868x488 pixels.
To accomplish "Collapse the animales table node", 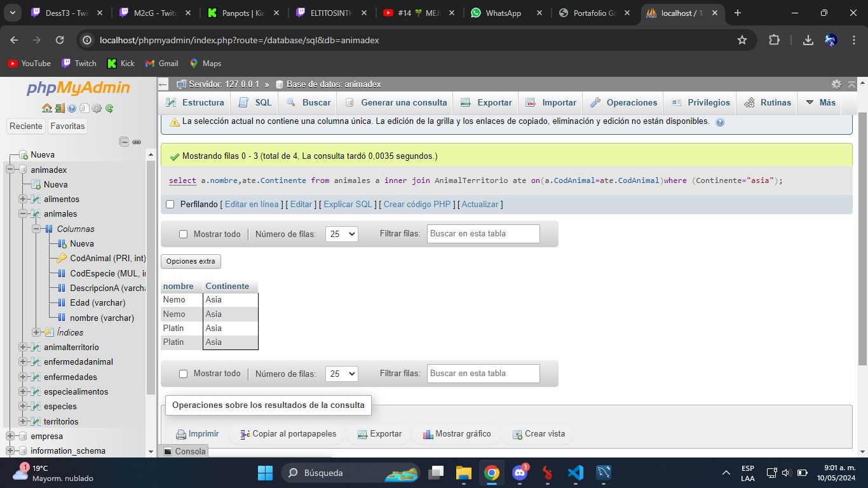I will (x=23, y=214).
